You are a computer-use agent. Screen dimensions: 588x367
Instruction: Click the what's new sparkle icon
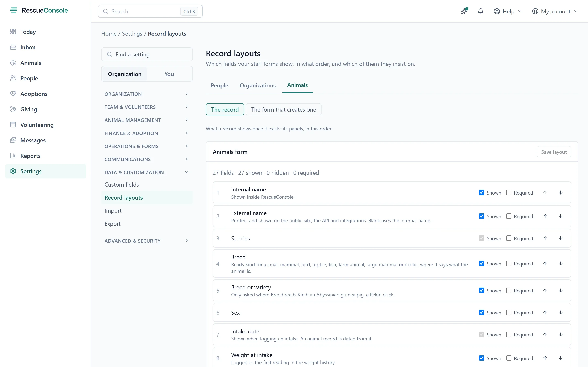click(464, 11)
